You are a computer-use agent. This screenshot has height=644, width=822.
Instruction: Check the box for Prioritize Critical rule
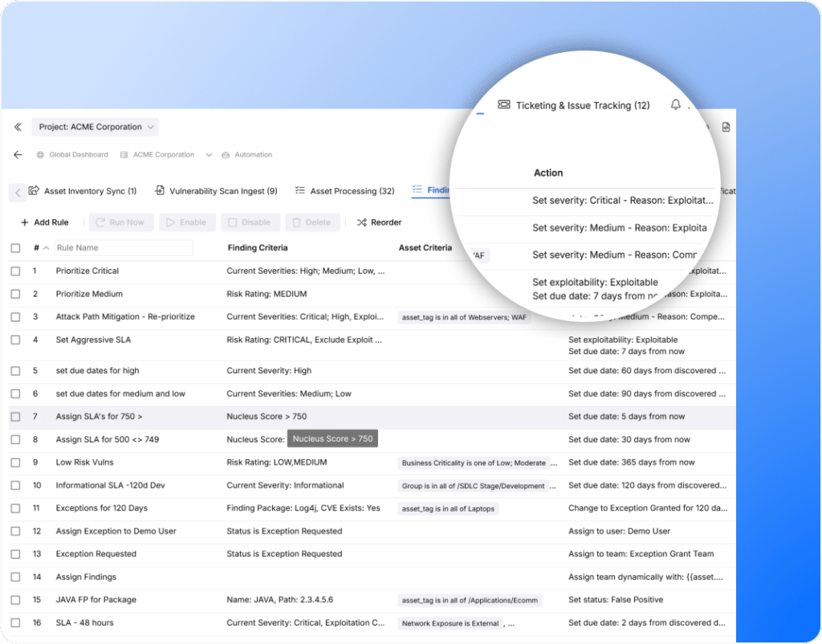[15, 271]
